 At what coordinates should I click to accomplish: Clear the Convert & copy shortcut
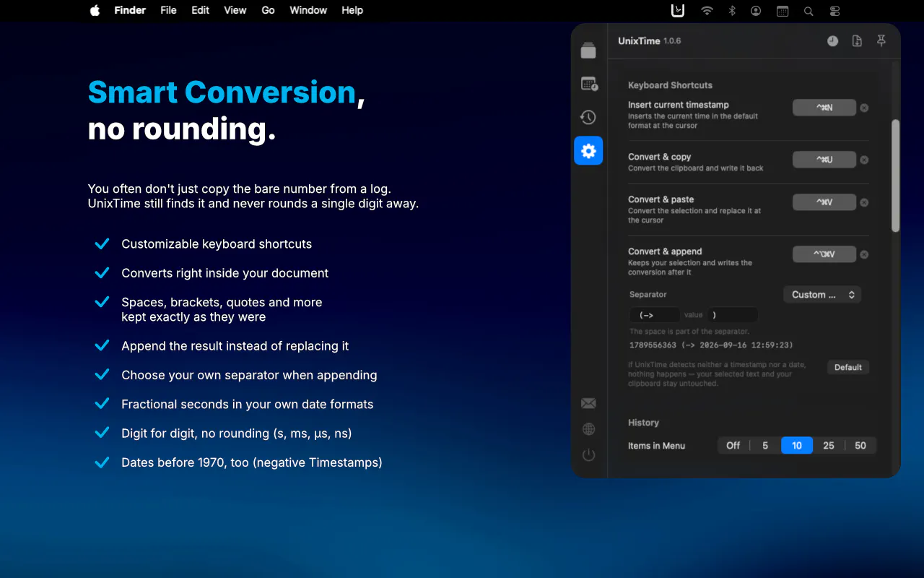click(864, 160)
